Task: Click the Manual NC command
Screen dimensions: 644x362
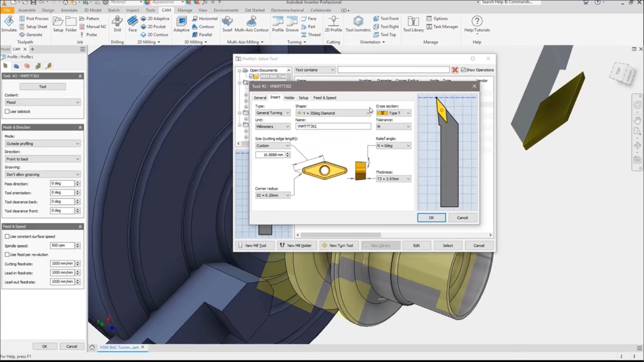Action: (93, 26)
